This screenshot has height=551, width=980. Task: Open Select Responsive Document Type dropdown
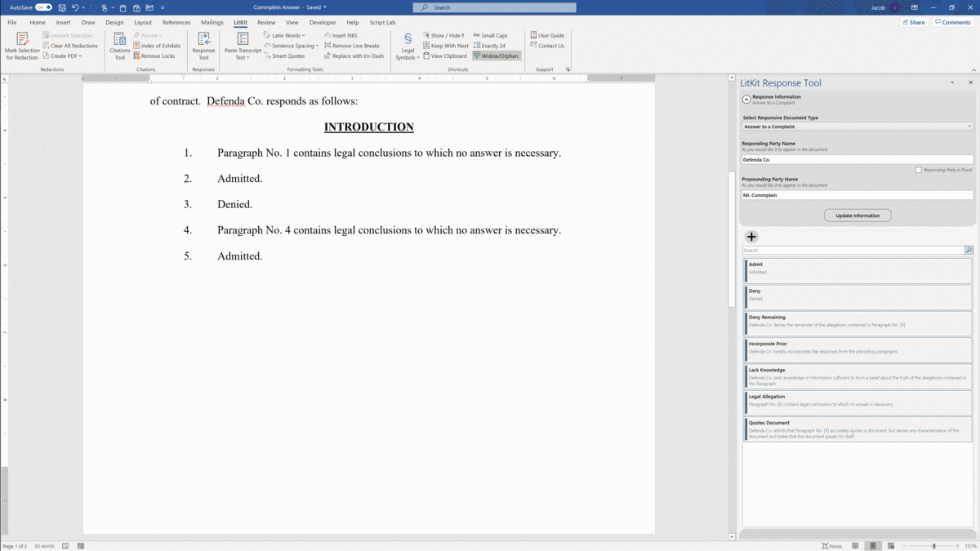point(857,127)
